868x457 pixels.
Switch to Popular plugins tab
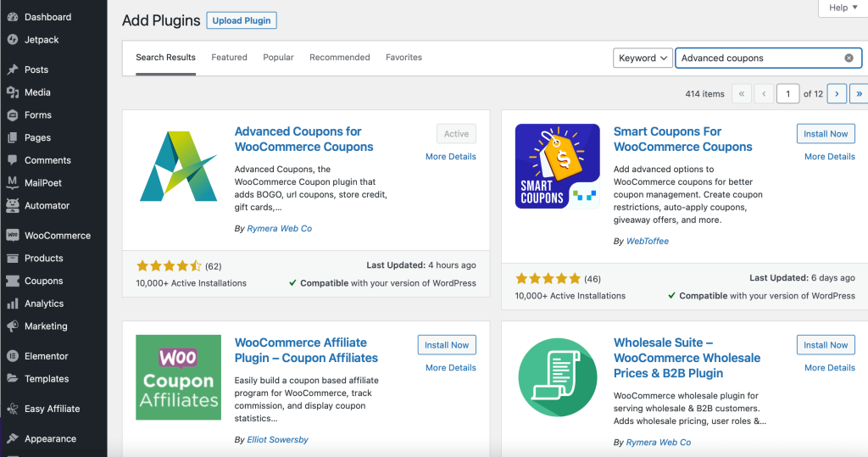point(278,58)
